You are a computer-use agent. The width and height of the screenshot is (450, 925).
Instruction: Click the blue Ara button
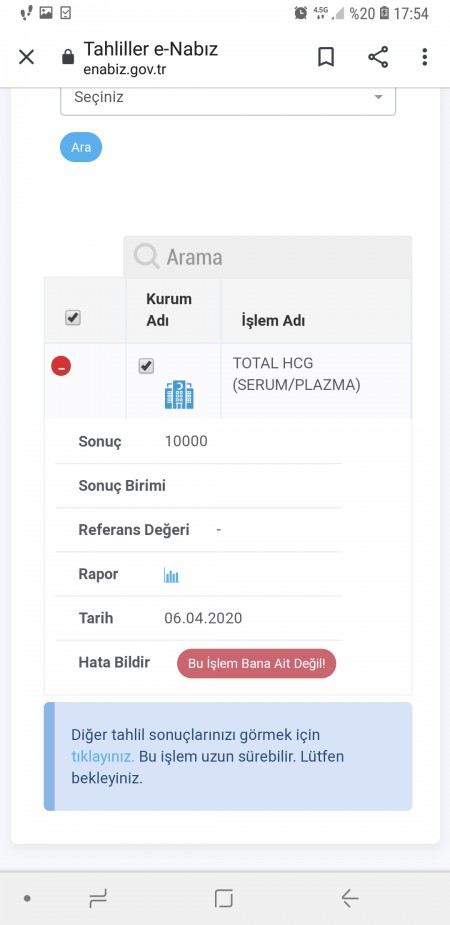tap(81, 147)
